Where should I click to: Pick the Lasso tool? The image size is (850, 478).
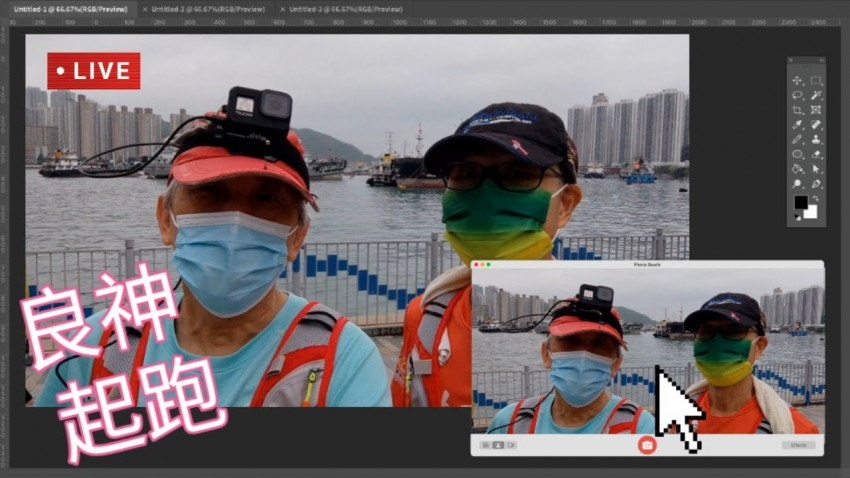click(797, 96)
